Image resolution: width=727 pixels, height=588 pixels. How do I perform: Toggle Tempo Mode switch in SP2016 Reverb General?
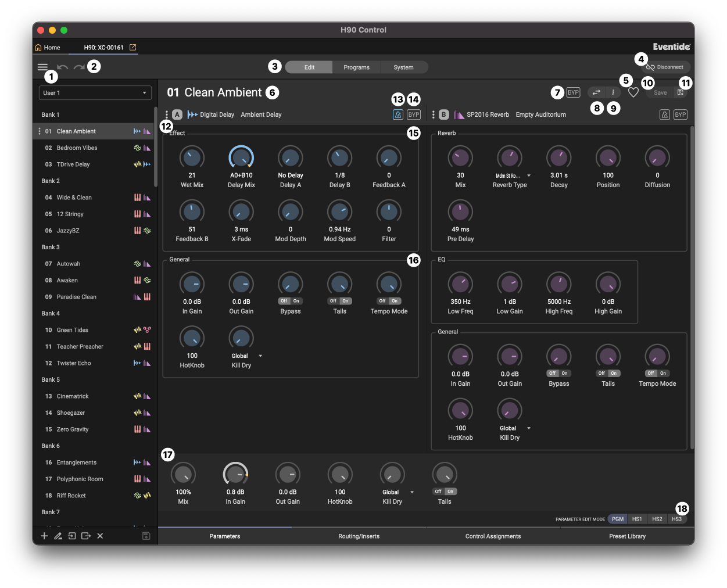657,373
